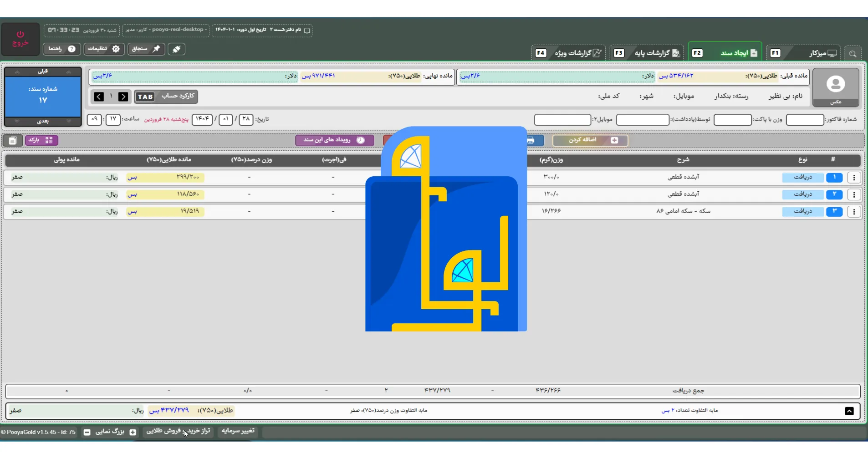Click the left arrow pager button

[x=99, y=97]
